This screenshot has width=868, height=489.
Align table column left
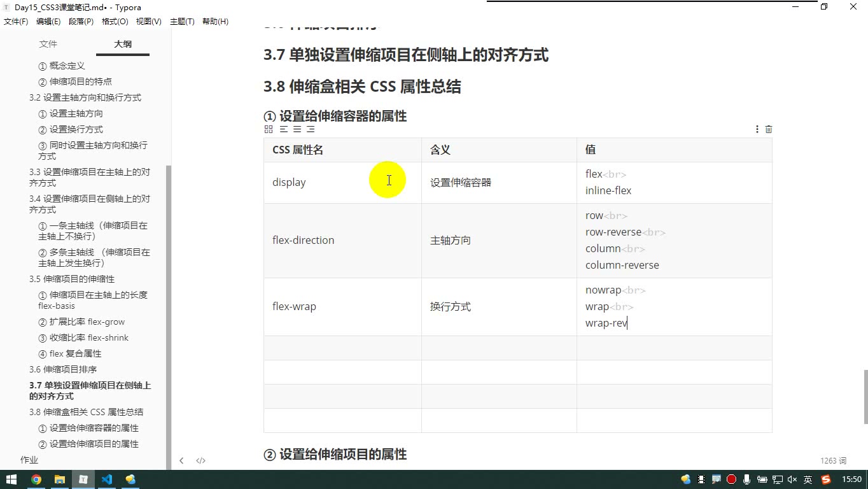point(284,129)
